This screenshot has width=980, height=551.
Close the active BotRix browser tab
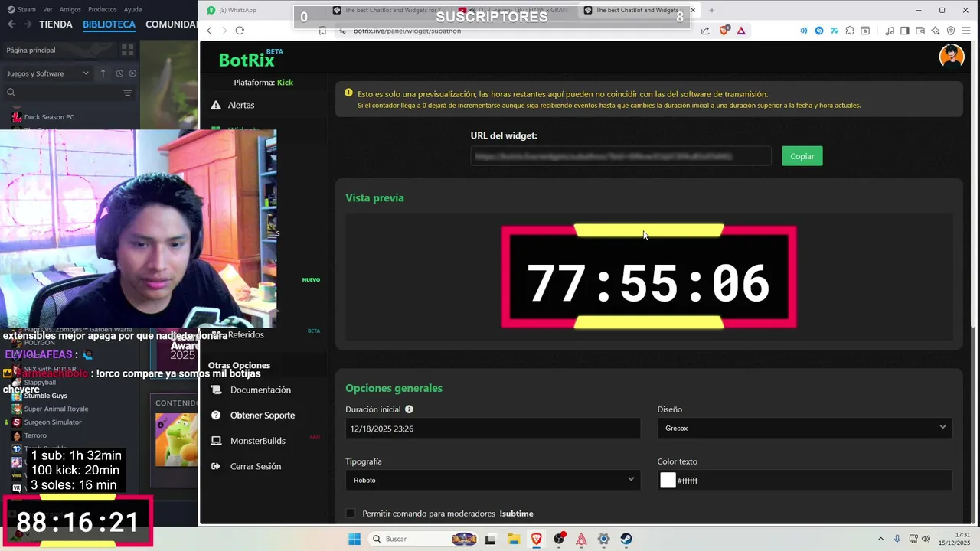[x=693, y=10]
